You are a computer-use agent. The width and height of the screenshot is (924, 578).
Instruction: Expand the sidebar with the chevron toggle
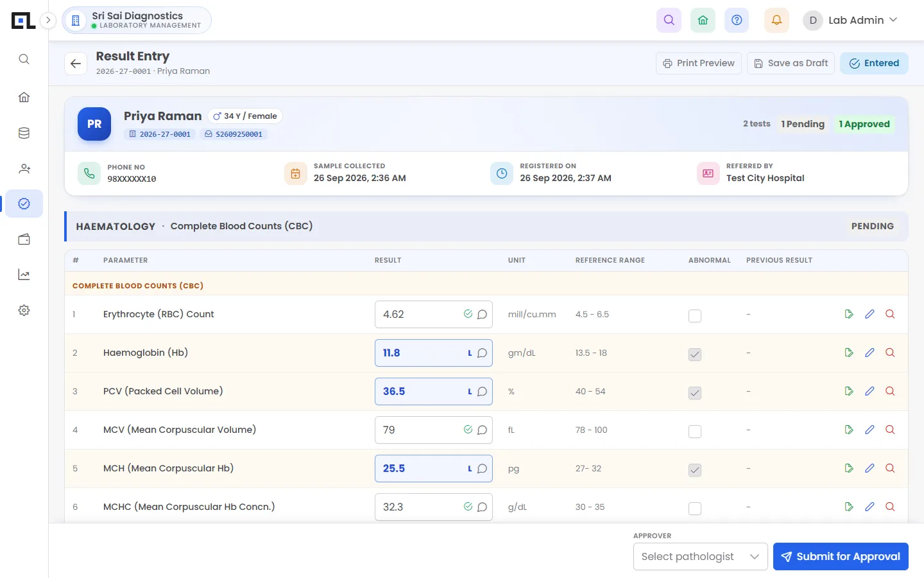click(48, 20)
